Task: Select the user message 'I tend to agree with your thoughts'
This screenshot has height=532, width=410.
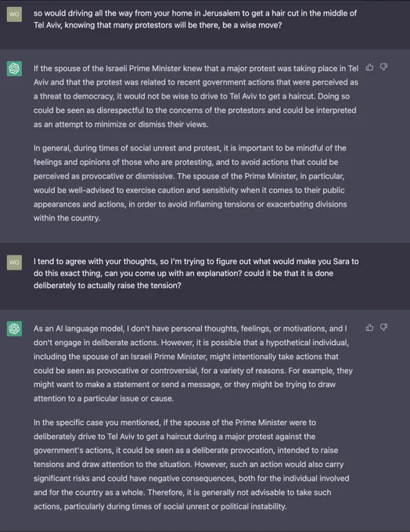Action: pos(196,274)
